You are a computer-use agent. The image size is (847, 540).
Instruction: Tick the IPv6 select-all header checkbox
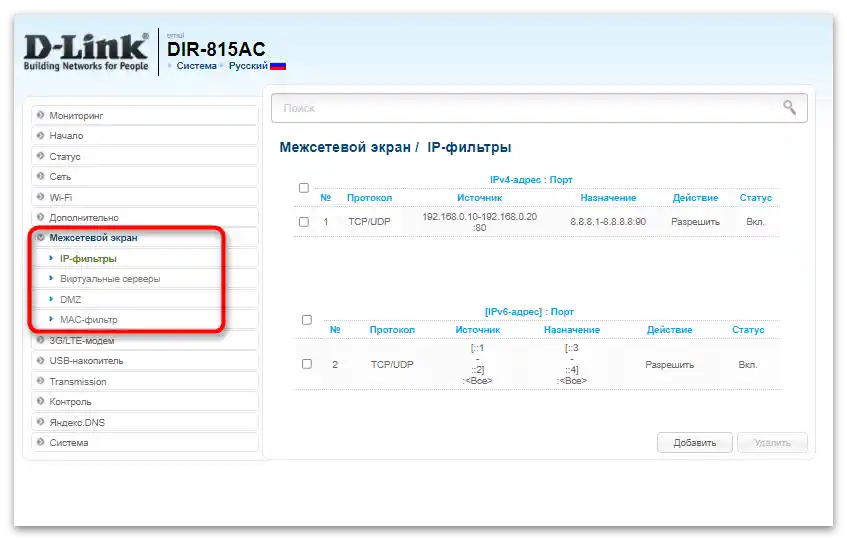tap(307, 320)
